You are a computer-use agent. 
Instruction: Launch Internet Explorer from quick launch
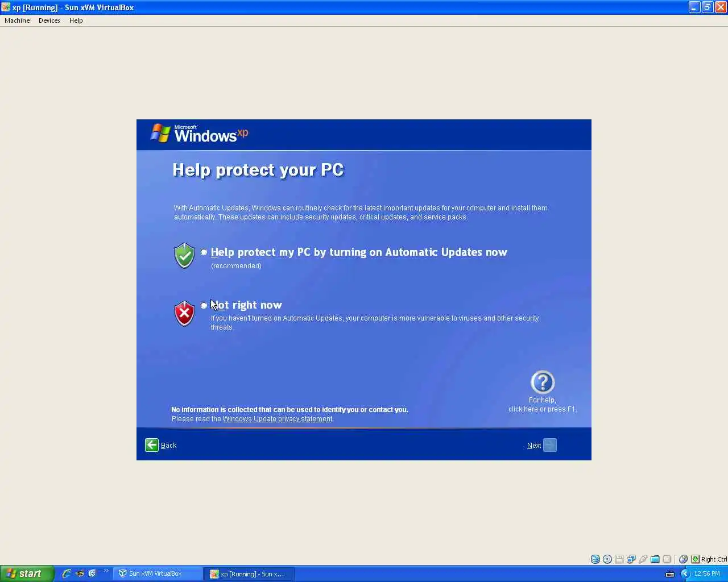[x=67, y=573]
